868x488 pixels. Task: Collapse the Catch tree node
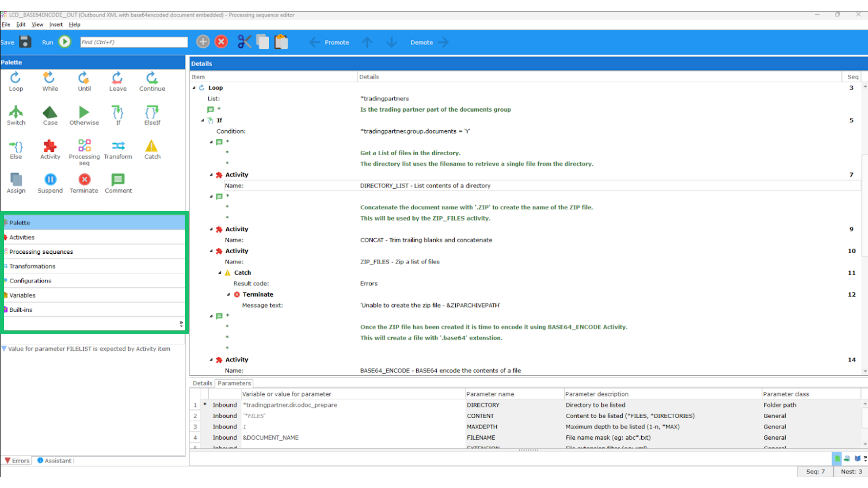click(x=220, y=273)
